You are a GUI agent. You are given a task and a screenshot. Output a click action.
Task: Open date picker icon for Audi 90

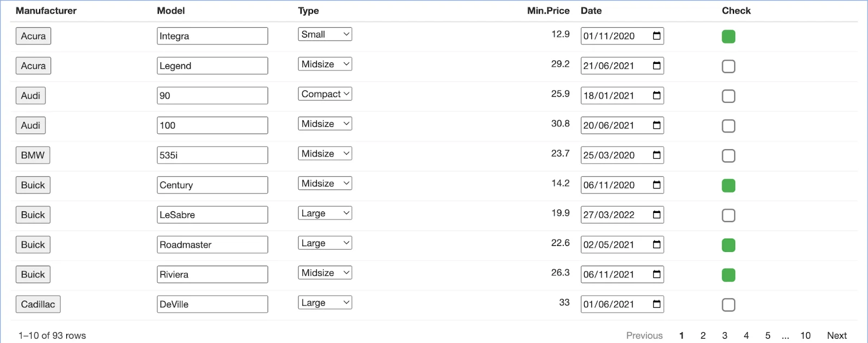pos(656,96)
